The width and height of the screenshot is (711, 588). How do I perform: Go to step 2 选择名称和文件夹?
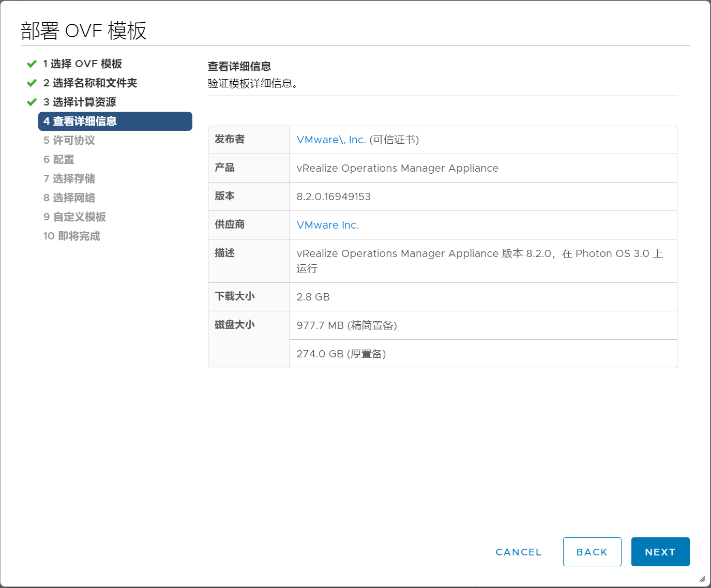click(90, 83)
